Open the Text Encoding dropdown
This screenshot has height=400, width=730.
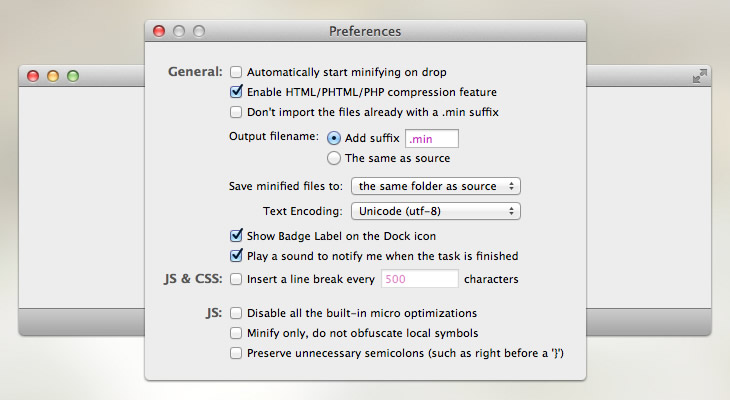pyautogui.click(x=436, y=211)
